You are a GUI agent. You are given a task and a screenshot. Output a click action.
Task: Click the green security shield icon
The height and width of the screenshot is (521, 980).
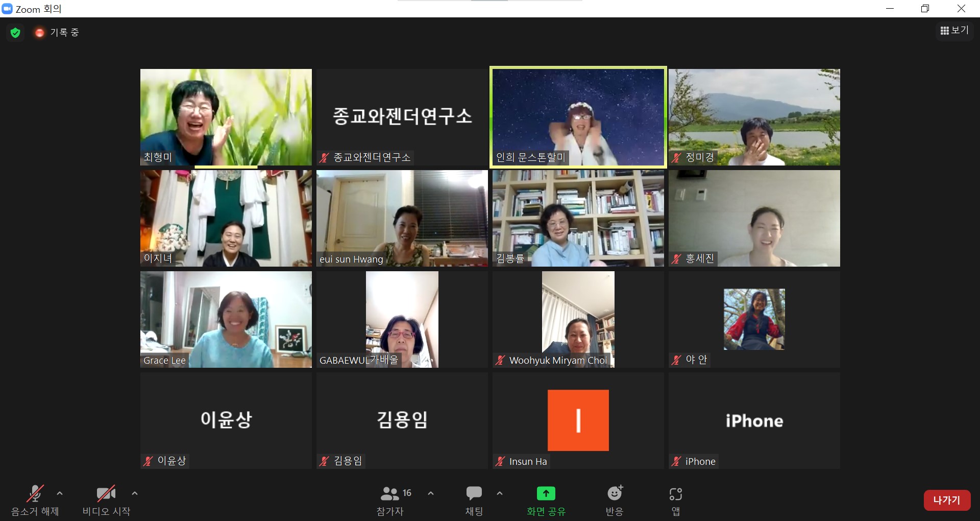15,33
